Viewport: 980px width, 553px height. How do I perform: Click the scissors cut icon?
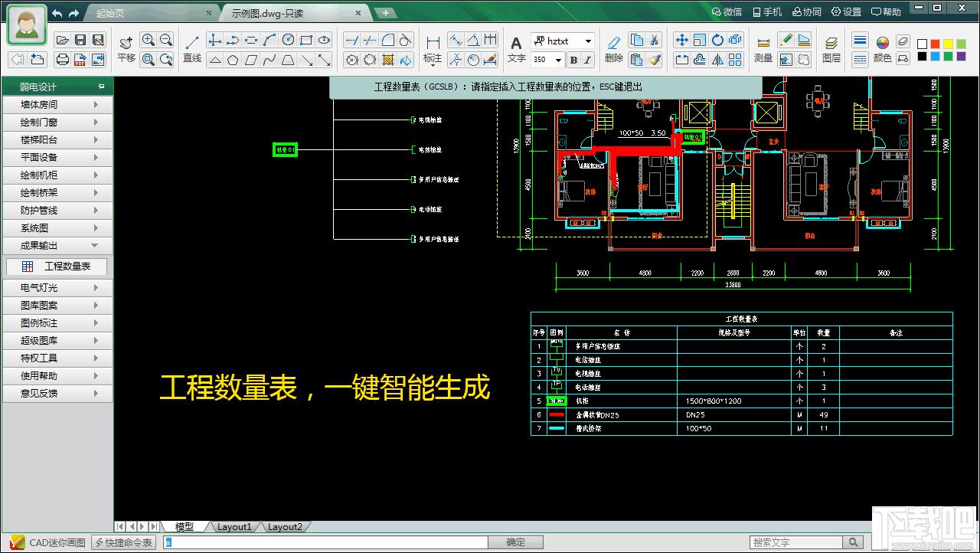(x=655, y=40)
